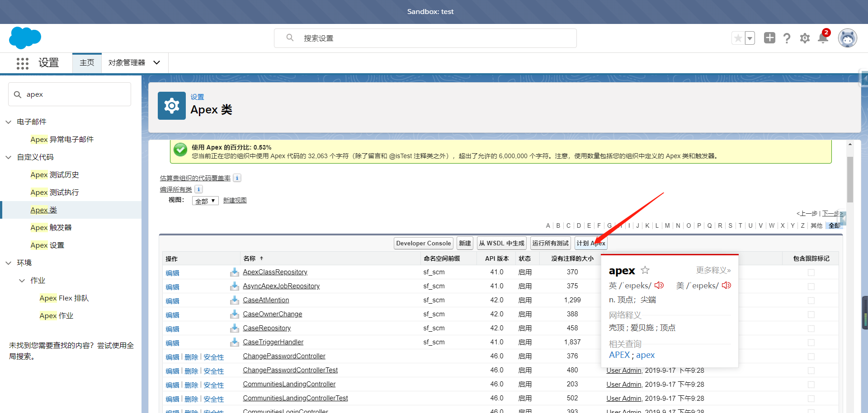Download icon for CaseAtMention row
The image size is (868, 413).
pyautogui.click(x=234, y=300)
